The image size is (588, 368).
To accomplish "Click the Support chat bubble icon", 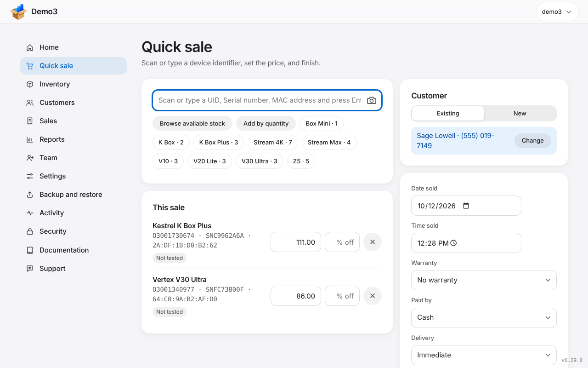I will click(30, 269).
